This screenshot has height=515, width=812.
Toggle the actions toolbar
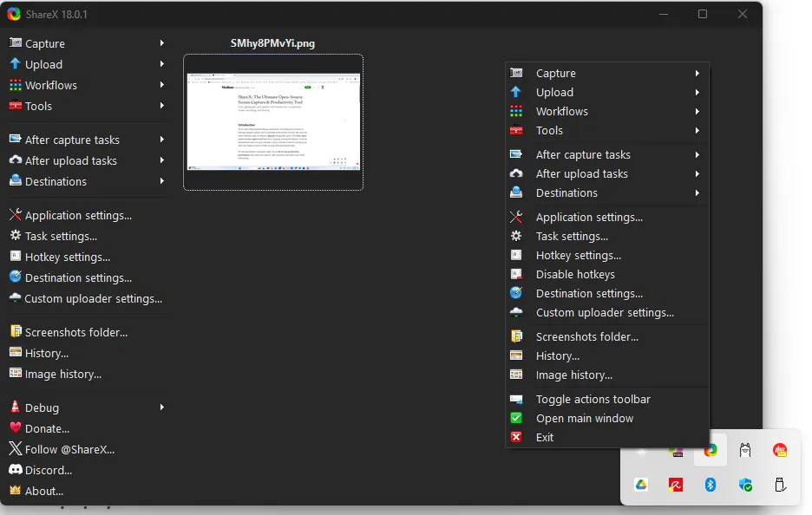[594, 399]
